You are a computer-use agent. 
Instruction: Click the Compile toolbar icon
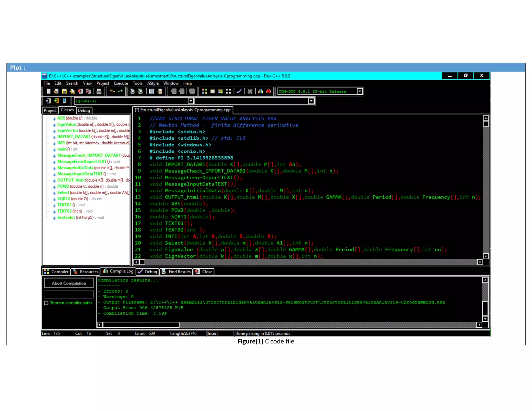point(204,91)
